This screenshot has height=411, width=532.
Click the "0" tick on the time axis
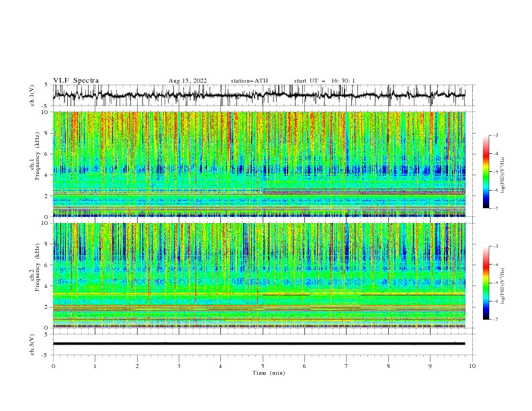(x=53, y=366)
